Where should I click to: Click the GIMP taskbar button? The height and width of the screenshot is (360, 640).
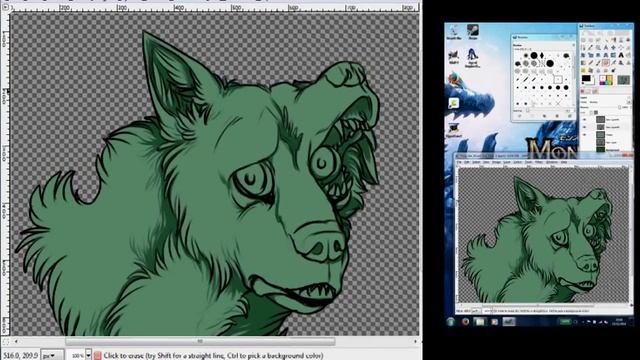509,322
